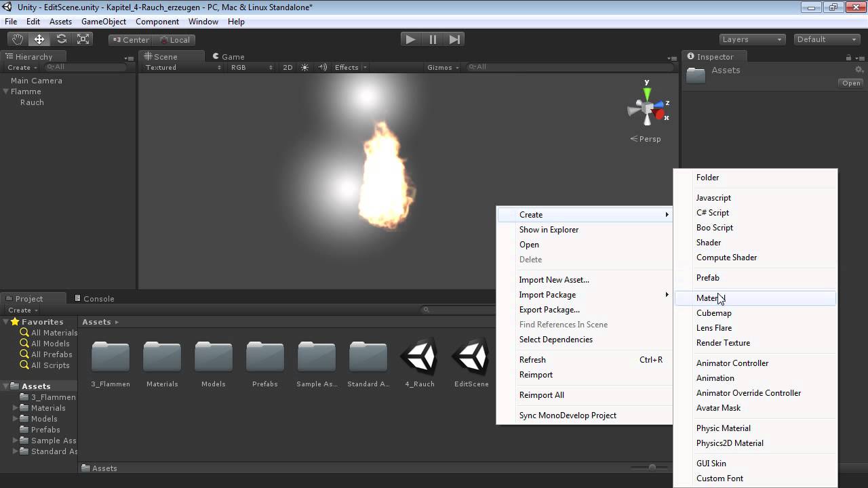Open Textured draw mode dropdown

183,67
